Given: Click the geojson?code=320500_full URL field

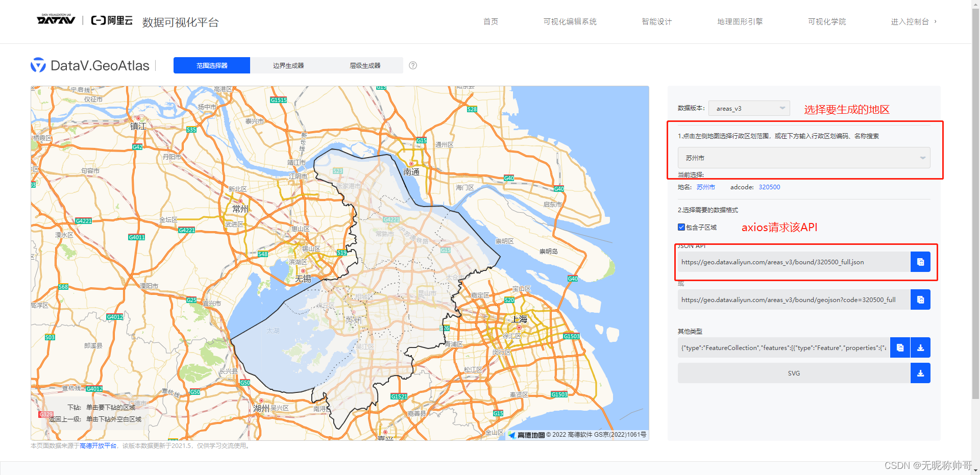Looking at the screenshot, I should click(794, 299).
